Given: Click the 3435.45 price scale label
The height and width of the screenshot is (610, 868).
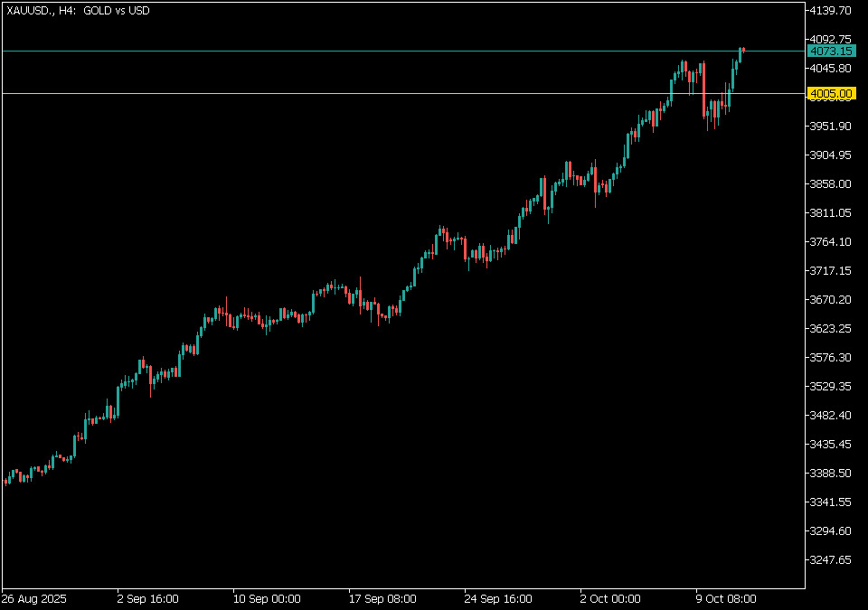Looking at the screenshot, I should click(x=832, y=445).
